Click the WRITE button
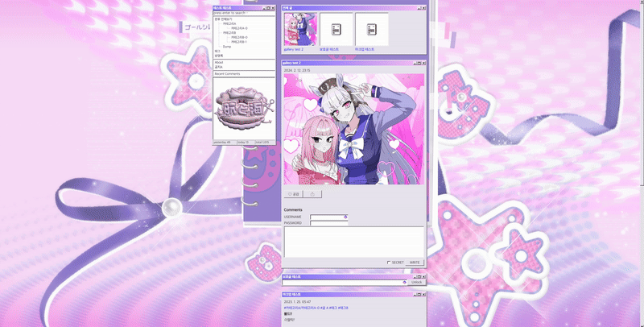This screenshot has height=327, width=644. [x=415, y=263]
